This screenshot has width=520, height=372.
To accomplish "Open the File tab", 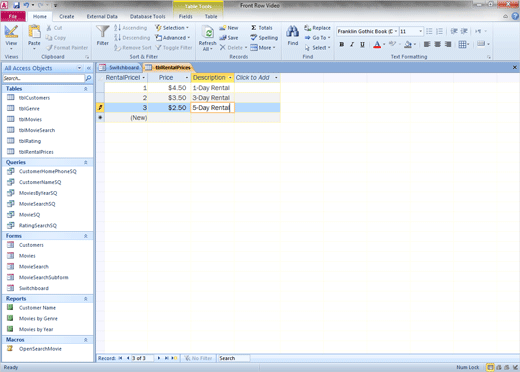I will [x=13, y=16].
